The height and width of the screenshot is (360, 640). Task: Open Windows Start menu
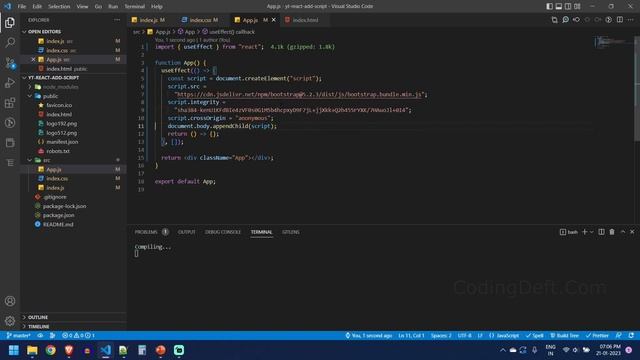[13, 350]
